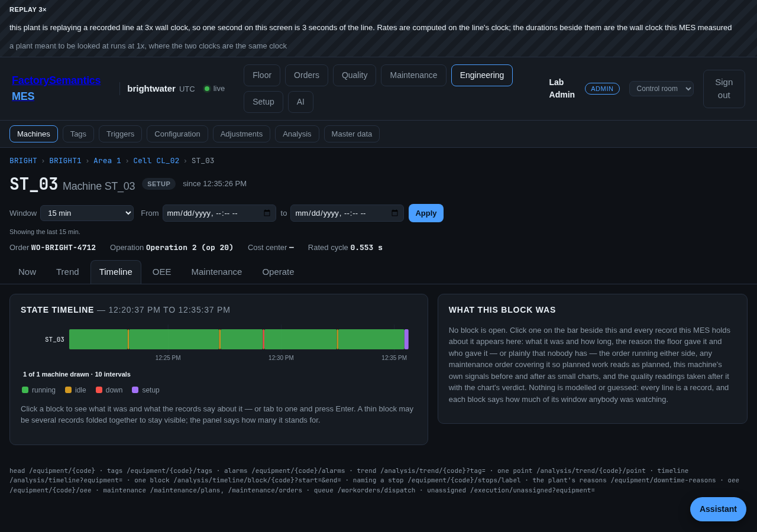Open the Setup section

click(263, 102)
